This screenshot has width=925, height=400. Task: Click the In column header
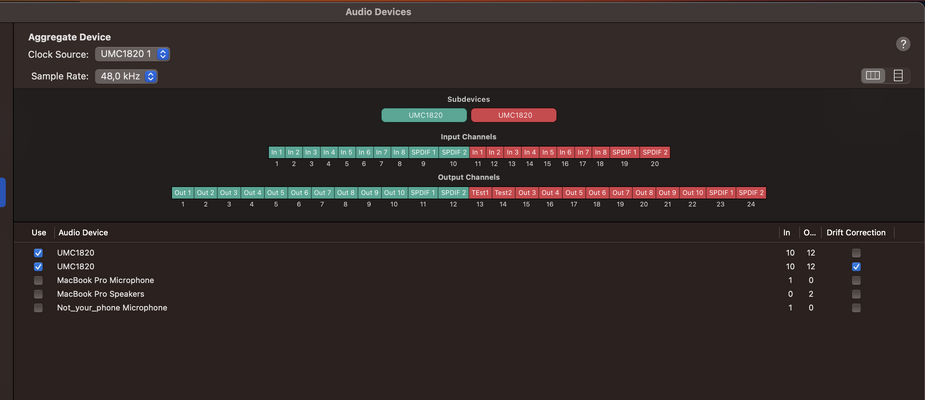click(x=786, y=232)
